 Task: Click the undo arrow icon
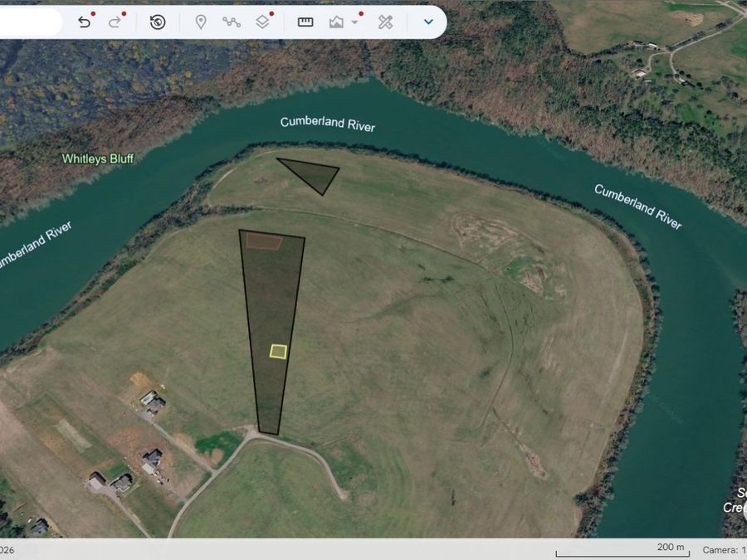tap(85, 22)
